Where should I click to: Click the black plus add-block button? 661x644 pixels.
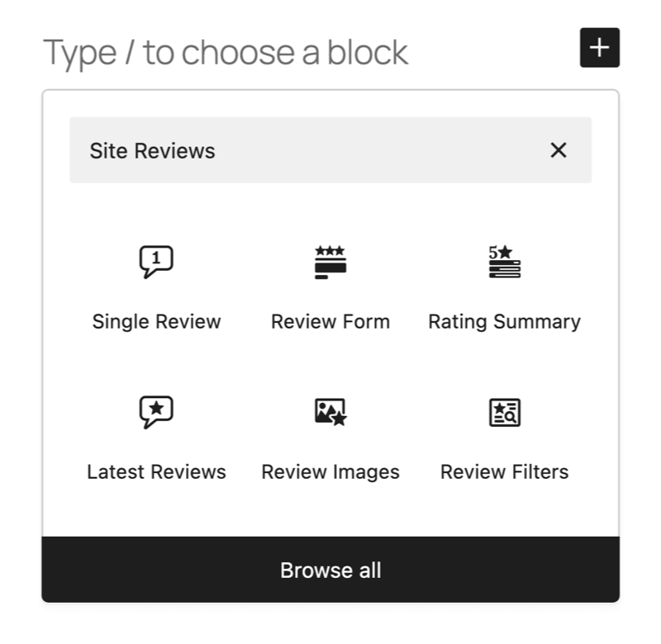click(600, 48)
